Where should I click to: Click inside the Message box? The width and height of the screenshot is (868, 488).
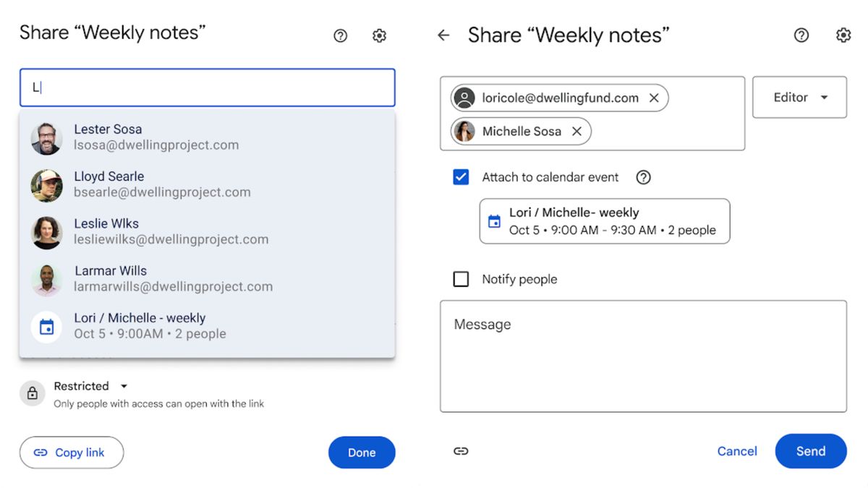(642, 354)
